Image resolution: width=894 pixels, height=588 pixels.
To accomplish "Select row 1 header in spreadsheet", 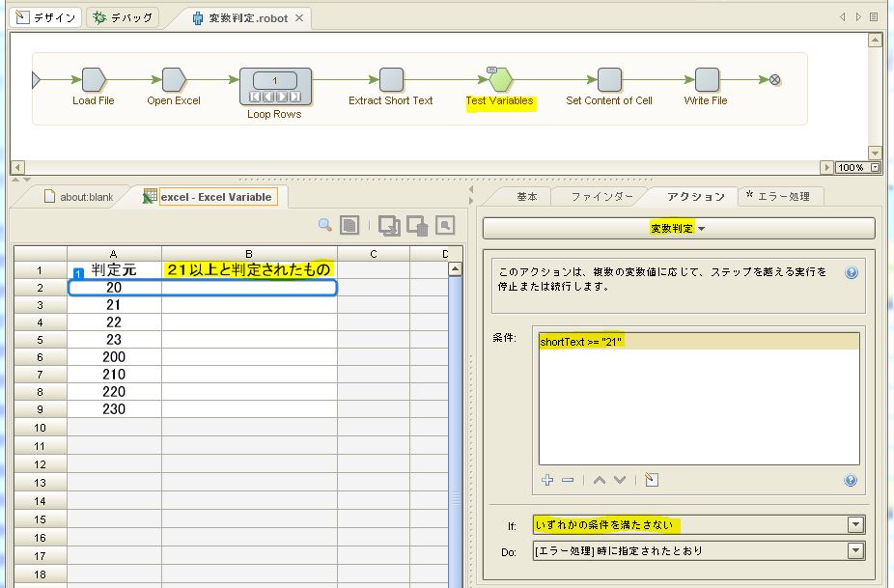I will (x=40, y=270).
